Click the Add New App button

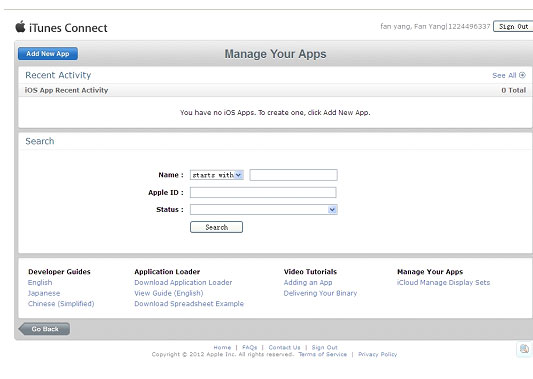point(48,54)
